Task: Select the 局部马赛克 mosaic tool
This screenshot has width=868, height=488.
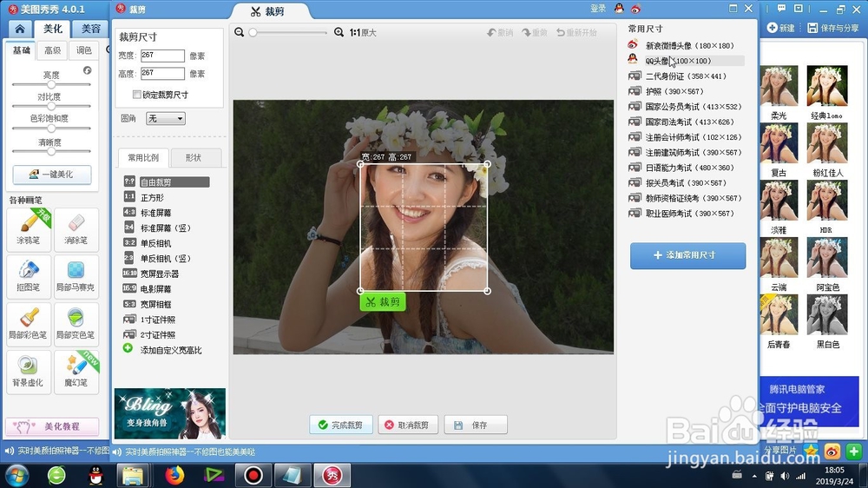Action: point(76,277)
